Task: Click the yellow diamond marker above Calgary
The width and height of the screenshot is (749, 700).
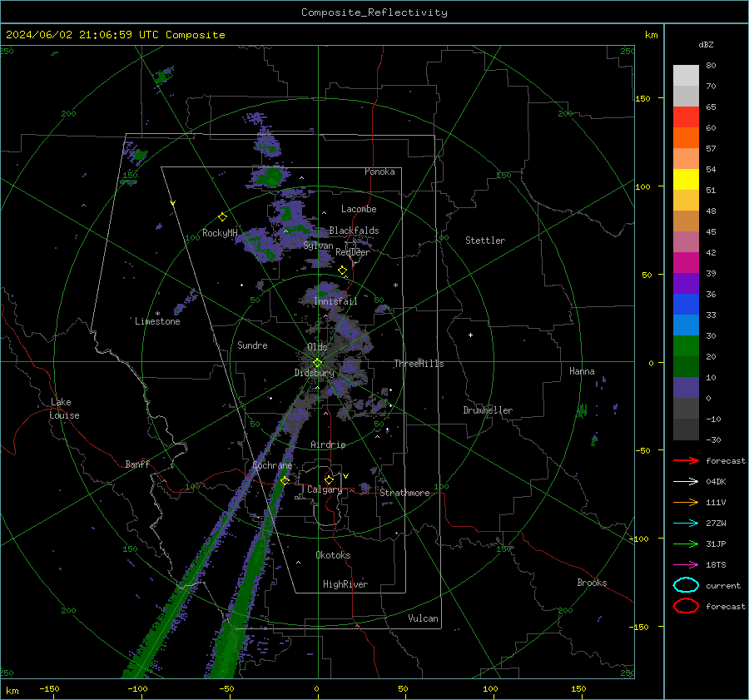Action: tap(329, 479)
